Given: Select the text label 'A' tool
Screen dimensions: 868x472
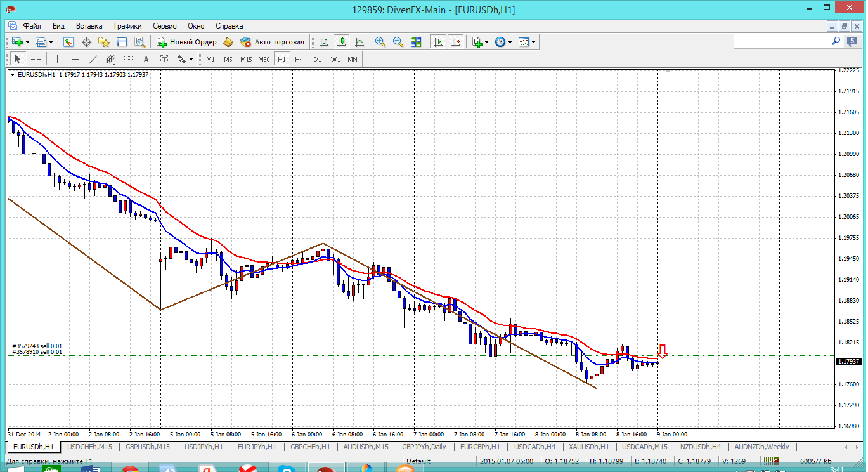Looking at the screenshot, I should (146, 59).
